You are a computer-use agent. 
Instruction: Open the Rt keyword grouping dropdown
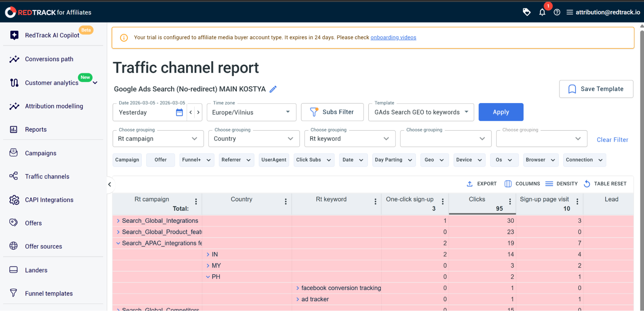(x=350, y=139)
